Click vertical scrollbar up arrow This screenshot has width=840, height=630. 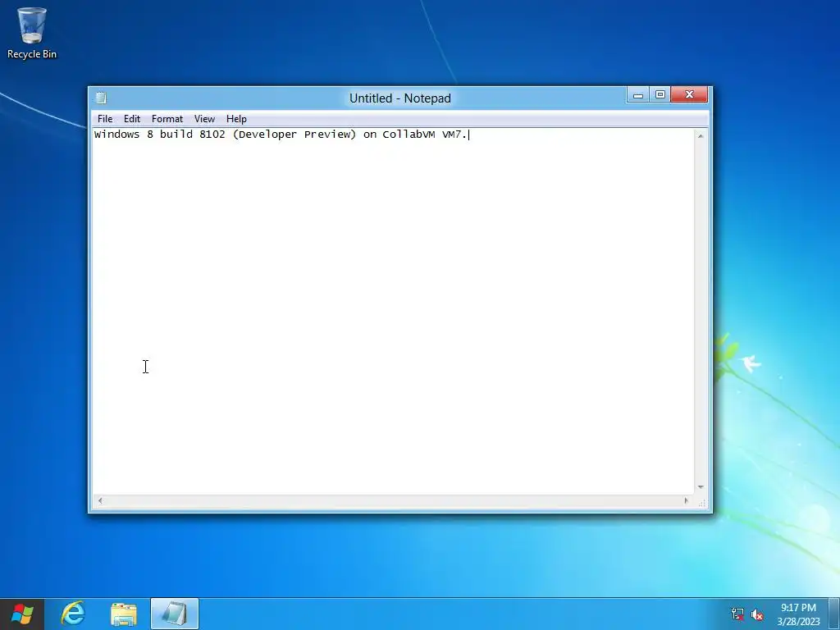coord(701,136)
